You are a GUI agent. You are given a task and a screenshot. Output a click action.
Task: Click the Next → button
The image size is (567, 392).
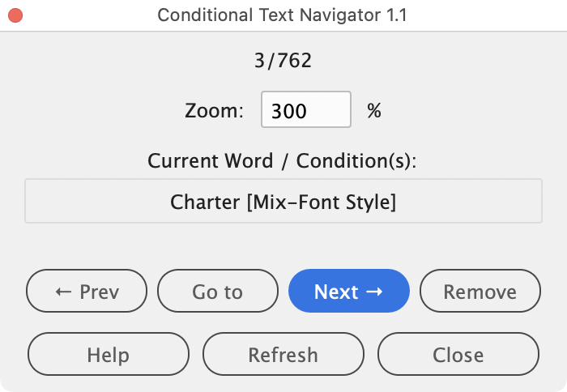348,292
